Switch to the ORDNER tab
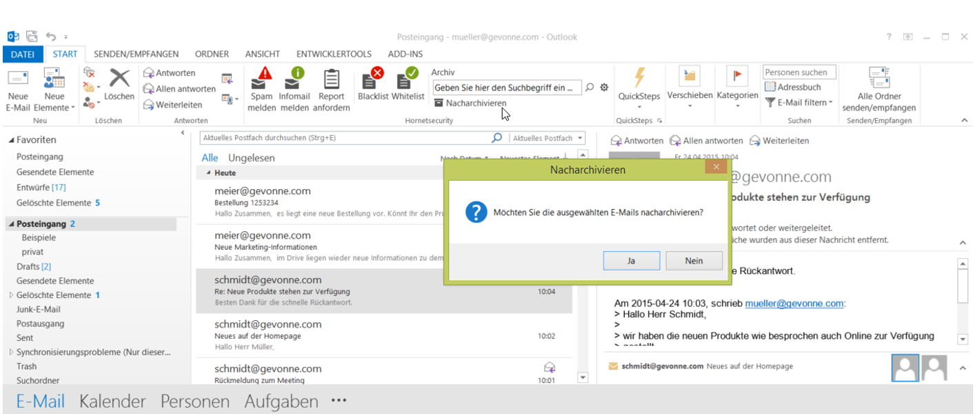The width and height of the screenshot is (980, 414). point(212,54)
